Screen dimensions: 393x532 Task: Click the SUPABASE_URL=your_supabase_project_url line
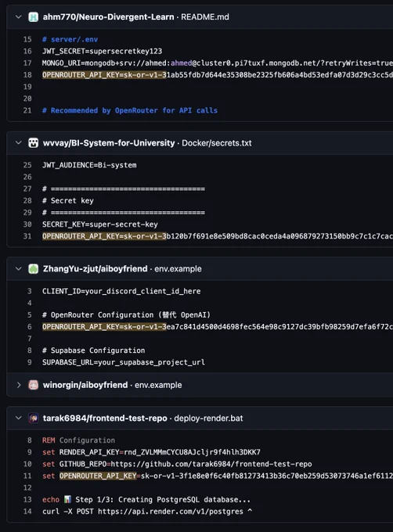point(124,363)
